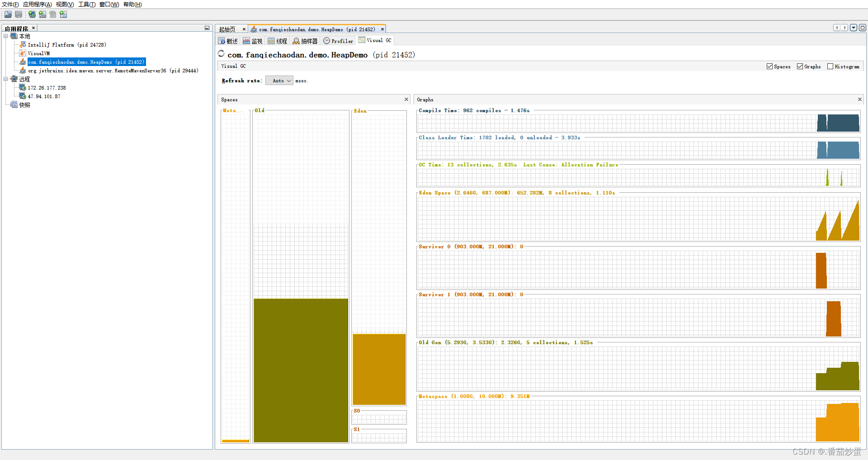Open the 视图(V) menu
The image size is (868, 460).
click(65, 5)
